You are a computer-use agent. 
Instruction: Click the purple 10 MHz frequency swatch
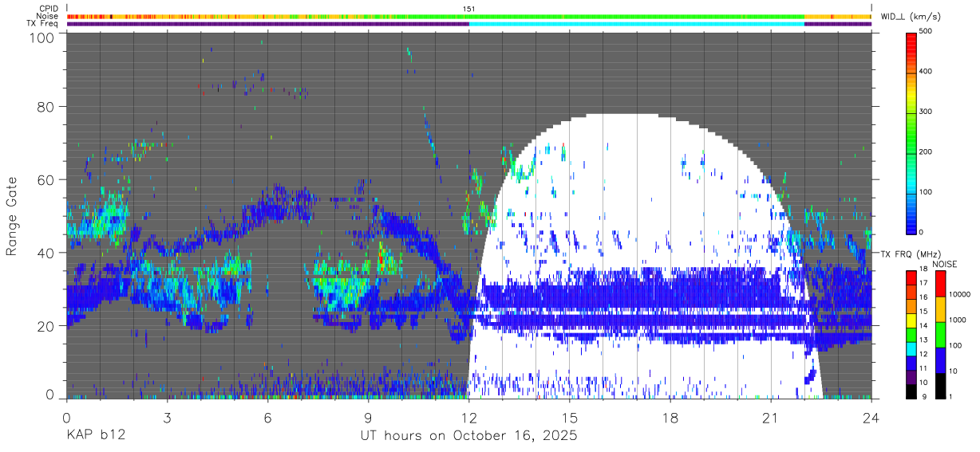click(911, 379)
